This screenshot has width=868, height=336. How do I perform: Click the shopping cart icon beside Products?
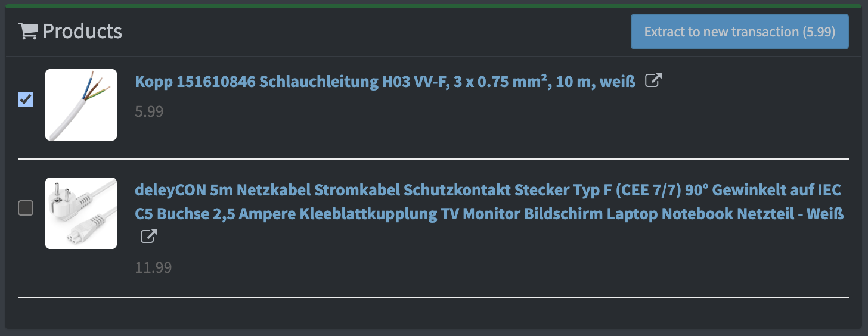[x=29, y=32]
